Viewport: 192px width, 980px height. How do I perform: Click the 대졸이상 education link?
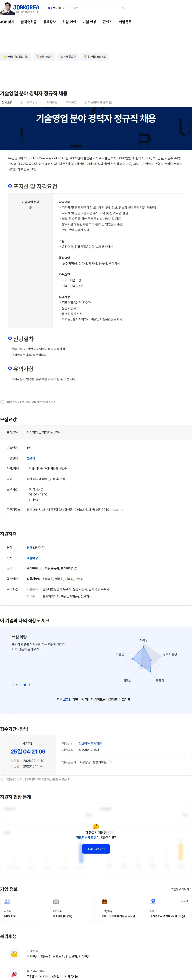[32, 558]
